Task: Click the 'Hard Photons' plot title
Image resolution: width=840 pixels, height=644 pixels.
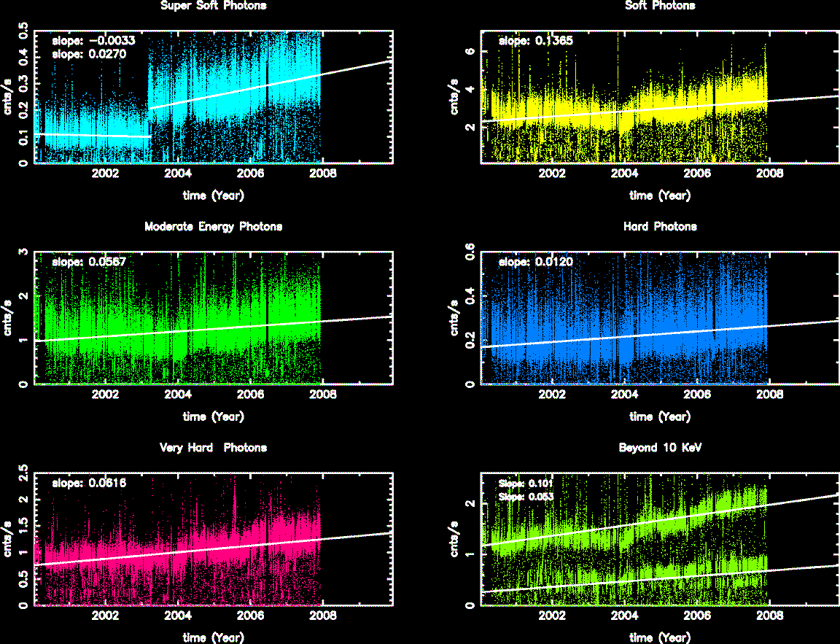Action: pyautogui.click(x=660, y=227)
